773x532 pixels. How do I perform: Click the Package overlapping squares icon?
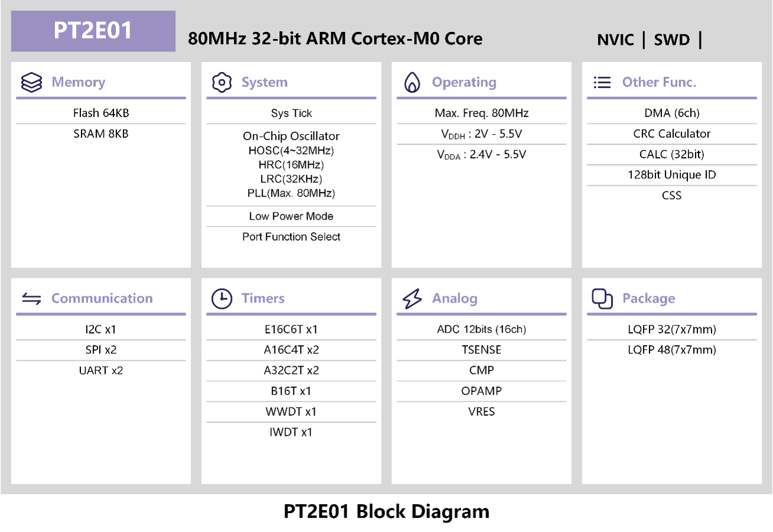(x=602, y=299)
